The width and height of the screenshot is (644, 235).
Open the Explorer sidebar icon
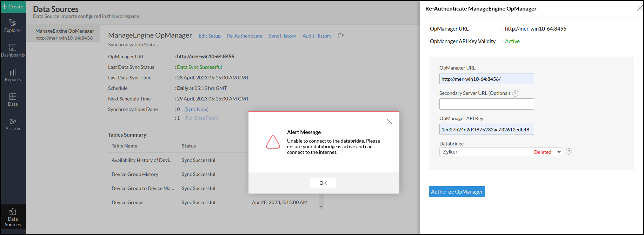click(x=13, y=26)
